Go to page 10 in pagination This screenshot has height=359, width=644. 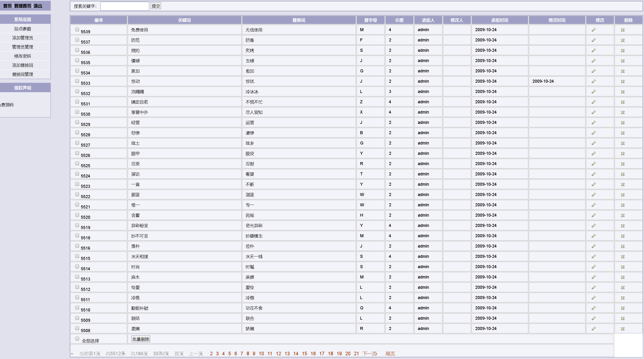(x=261, y=354)
